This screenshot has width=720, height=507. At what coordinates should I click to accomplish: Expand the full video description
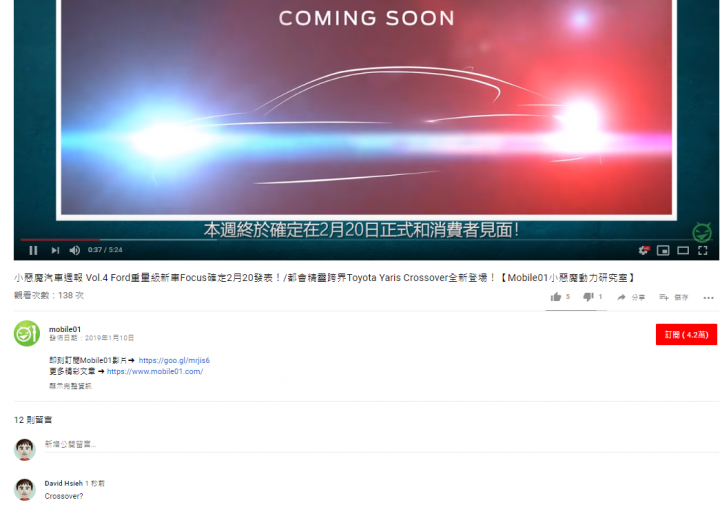coord(70,386)
